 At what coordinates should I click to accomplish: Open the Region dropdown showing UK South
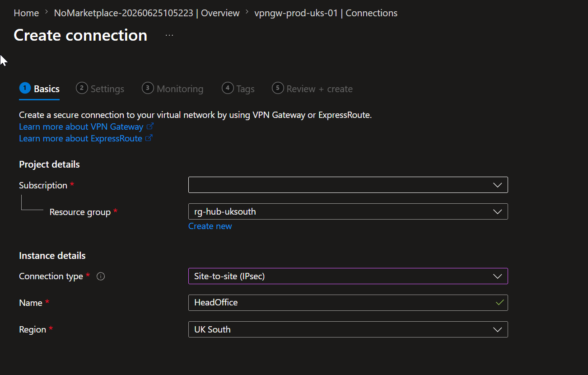pos(348,329)
